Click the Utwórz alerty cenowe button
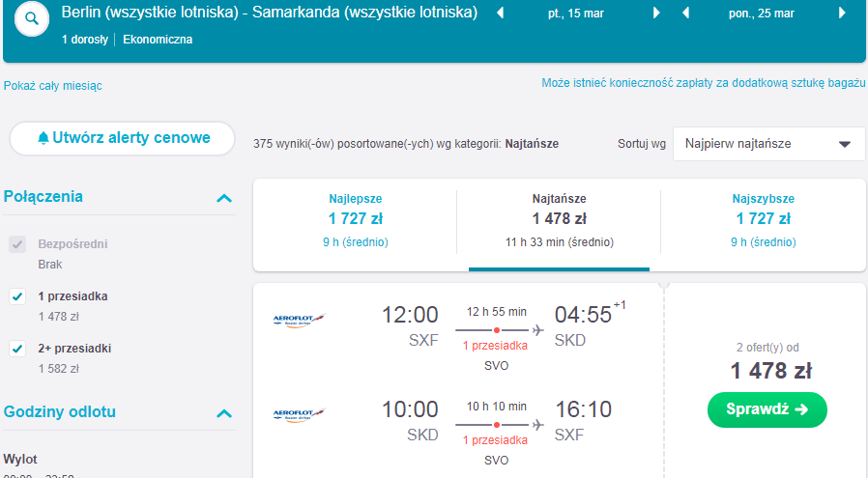 [123, 138]
